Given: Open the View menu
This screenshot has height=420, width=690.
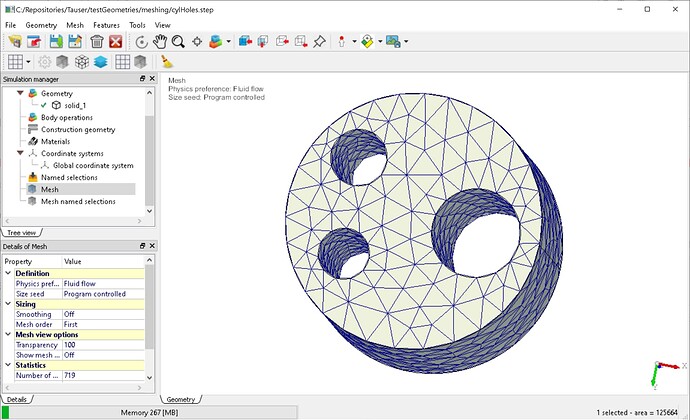Looking at the screenshot, I should [x=162, y=25].
